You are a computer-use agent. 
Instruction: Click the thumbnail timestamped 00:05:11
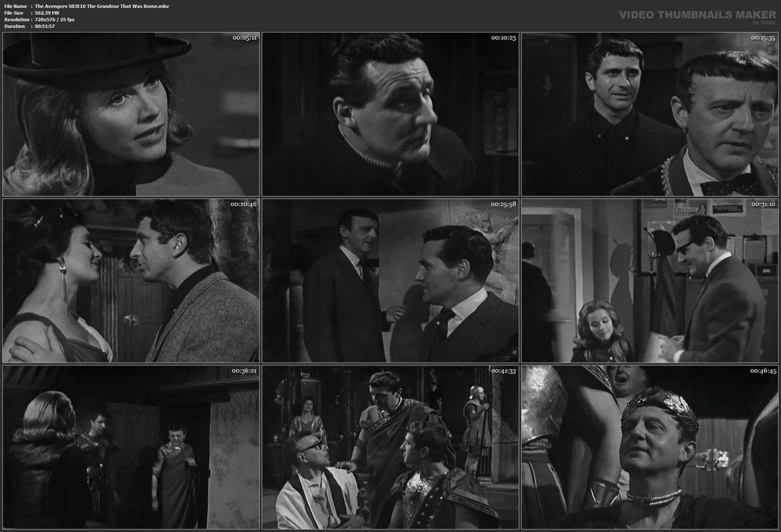pyautogui.click(x=131, y=114)
